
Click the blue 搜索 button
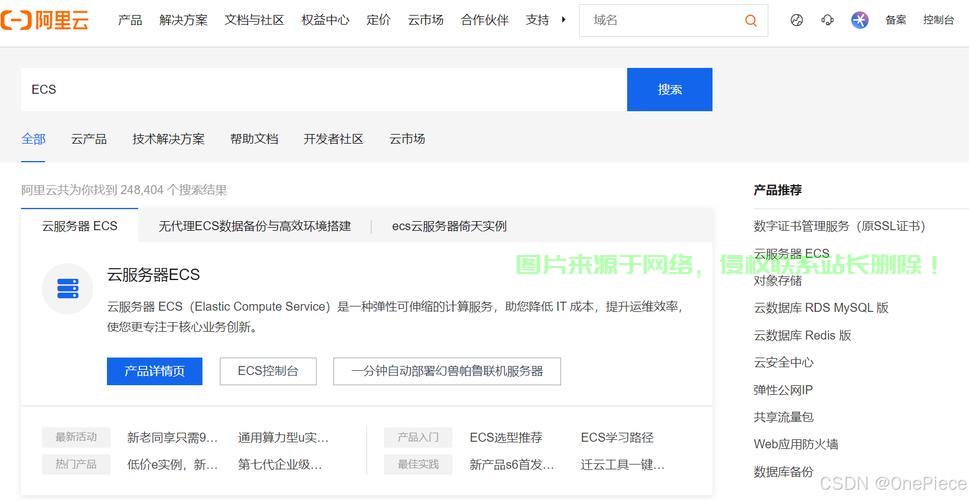tap(670, 90)
